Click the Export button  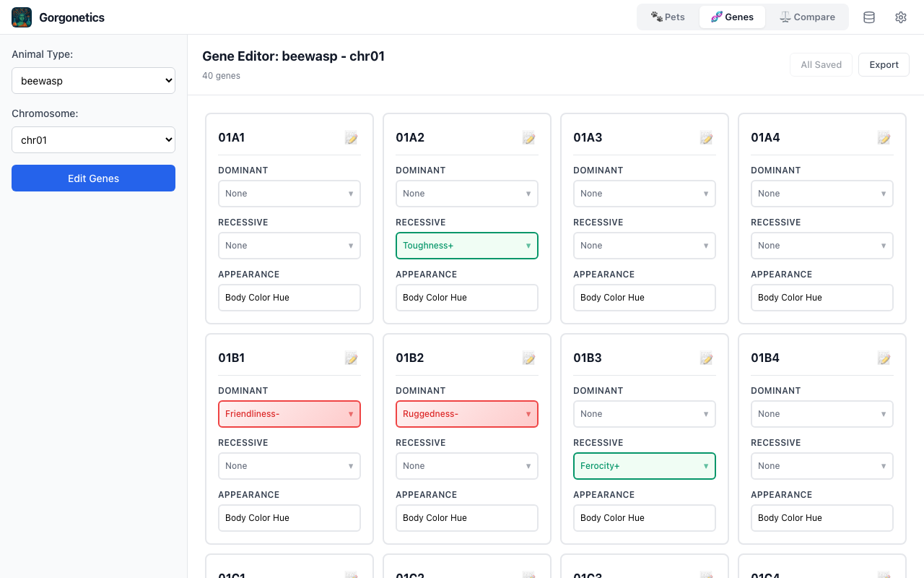click(x=884, y=65)
